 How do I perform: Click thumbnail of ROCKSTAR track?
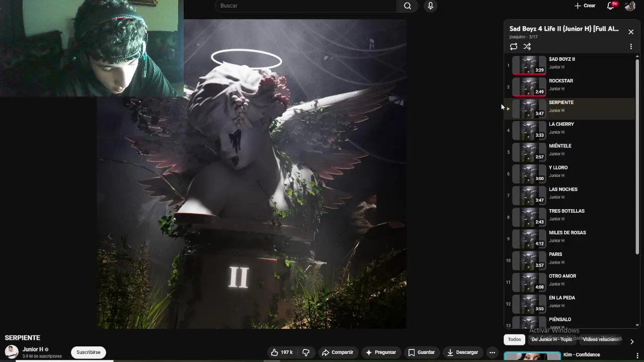click(x=529, y=87)
